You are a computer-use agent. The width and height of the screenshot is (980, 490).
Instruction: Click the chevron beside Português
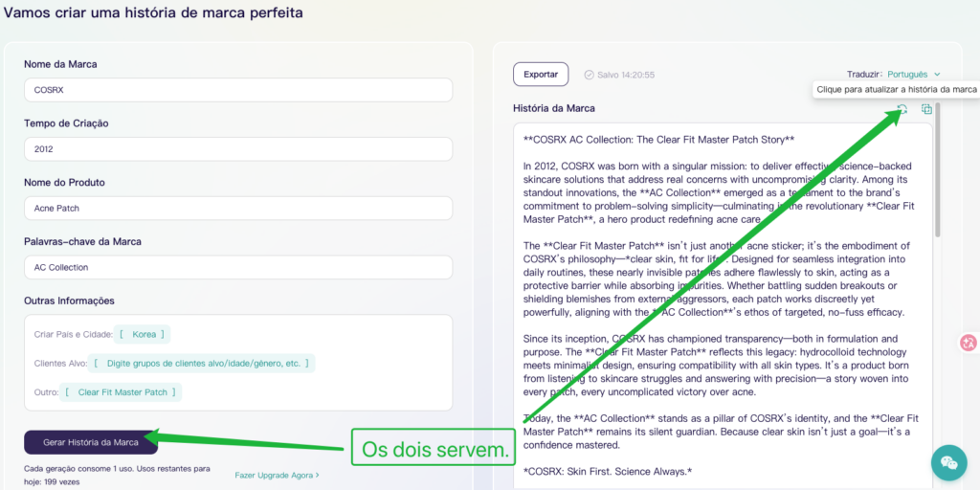(937, 75)
